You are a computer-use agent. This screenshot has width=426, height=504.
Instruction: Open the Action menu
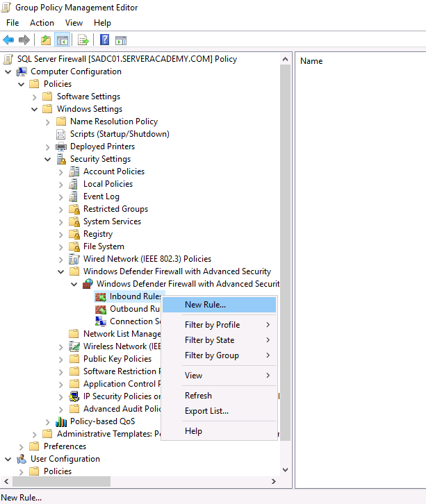click(x=42, y=23)
